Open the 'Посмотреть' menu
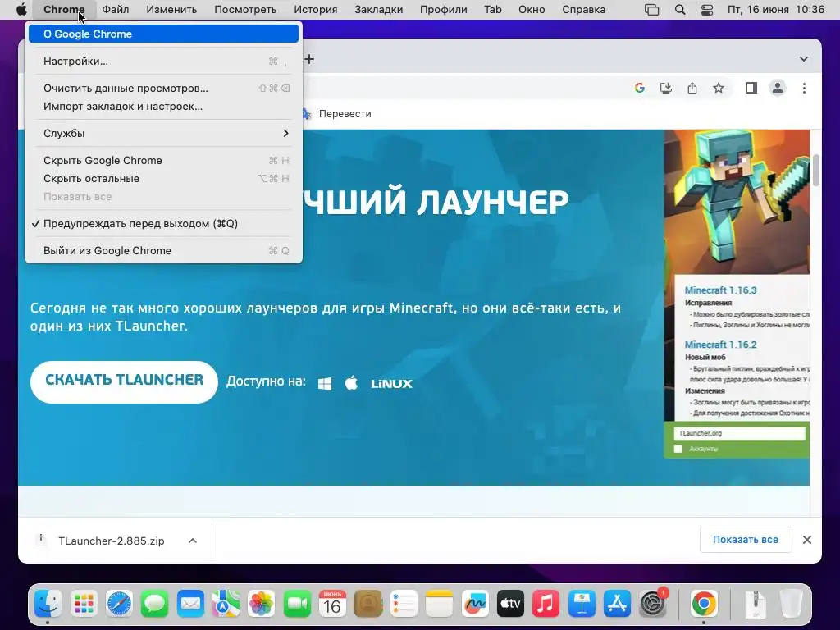 (x=245, y=10)
